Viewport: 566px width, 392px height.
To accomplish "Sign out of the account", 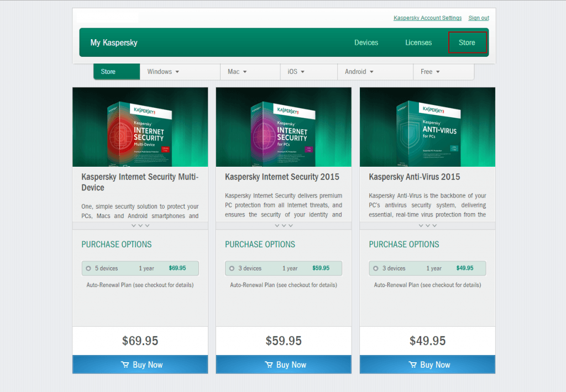I will pyautogui.click(x=479, y=18).
